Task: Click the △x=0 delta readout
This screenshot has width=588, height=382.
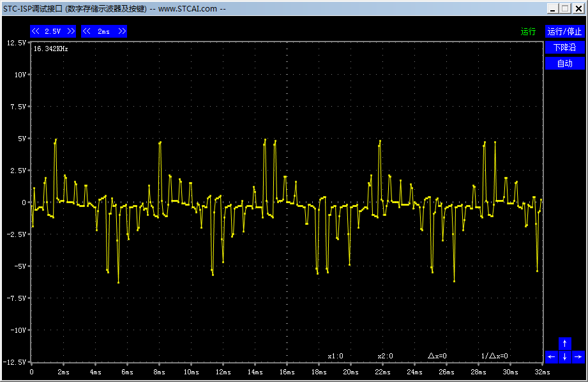Action: tap(437, 356)
